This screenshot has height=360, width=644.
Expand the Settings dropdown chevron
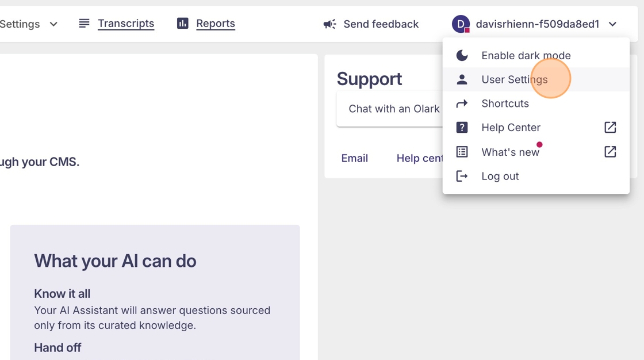(x=53, y=24)
